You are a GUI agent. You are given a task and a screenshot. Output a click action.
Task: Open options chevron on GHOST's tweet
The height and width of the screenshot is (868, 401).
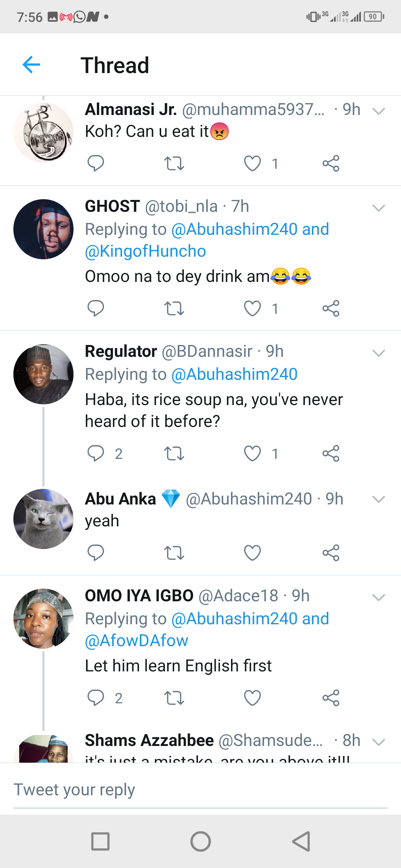tap(378, 208)
